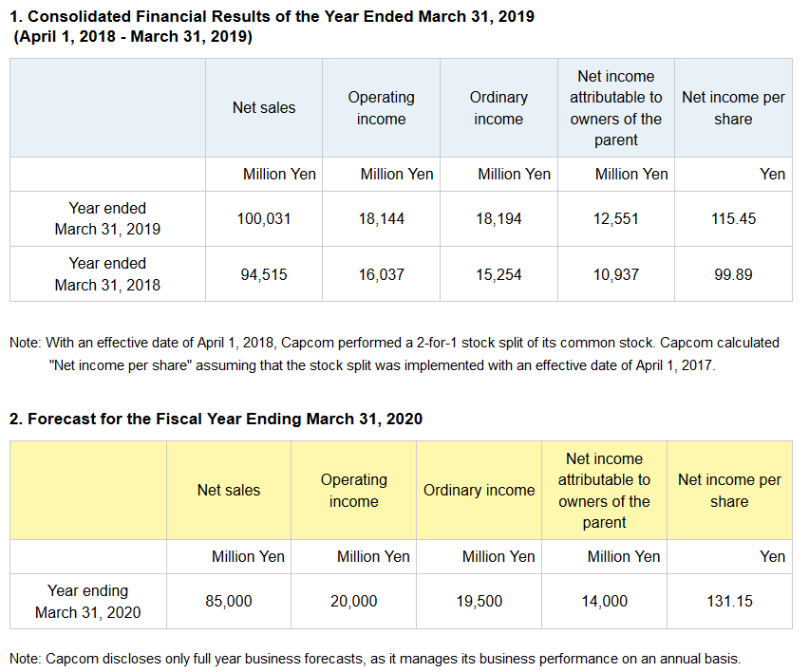Screen dimensions: 809x672
Task: Click forecast per share value 131.15
Action: [x=729, y=601]
